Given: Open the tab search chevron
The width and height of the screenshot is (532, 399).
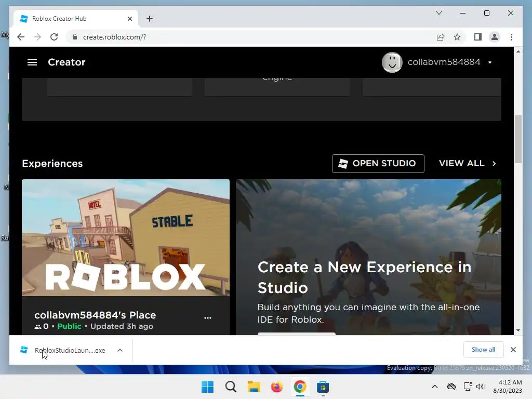Looking at the screenshot, I should pos(438,13).
